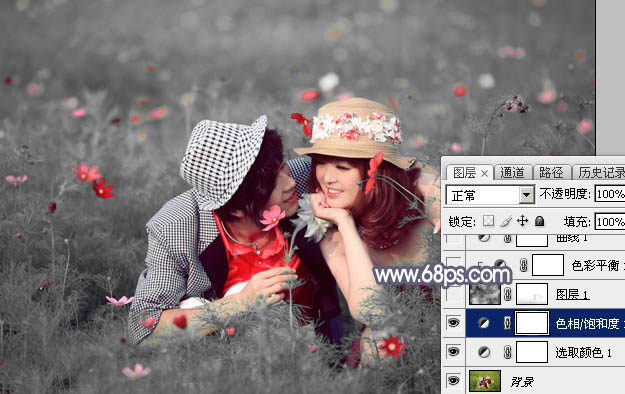Select the 图层 1 grayscale image thumbnail
Image resolution: width=625 pixels, height=394 pixels.
(x=485, y=294)
